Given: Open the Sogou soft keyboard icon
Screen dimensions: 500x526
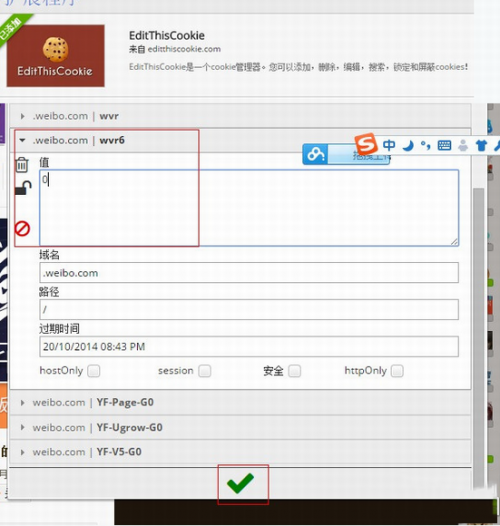Looking at the screenshot, I should (x=444, y=145).
